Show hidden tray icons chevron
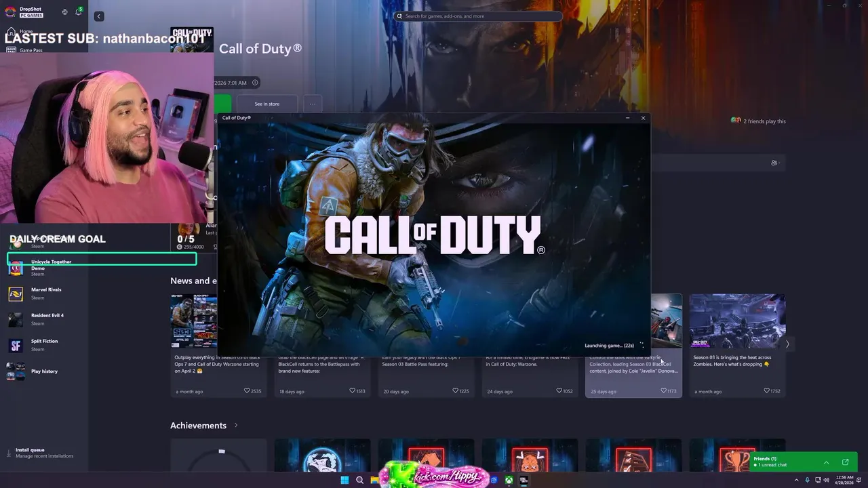The width and height of the screenshot is (868, 488). tap(797, 480)
